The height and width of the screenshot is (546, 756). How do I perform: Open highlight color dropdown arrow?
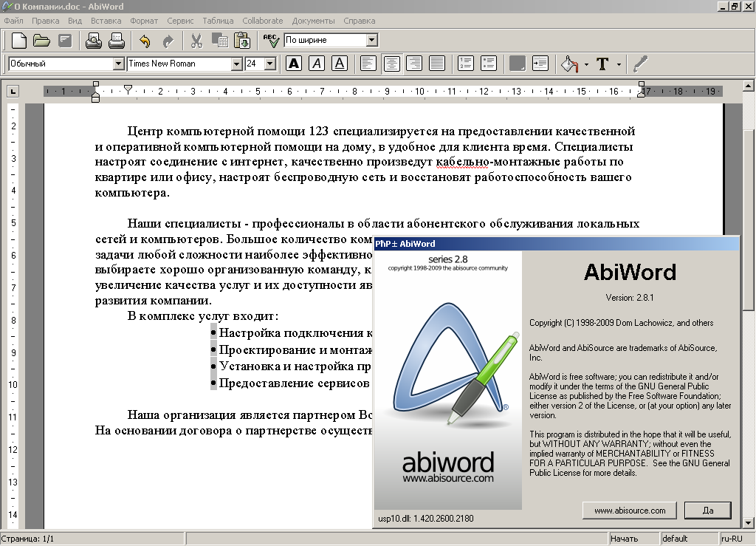[x=586, y=64]
